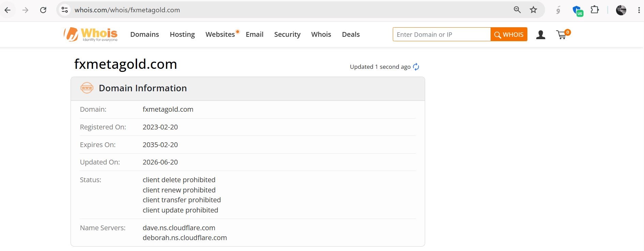The height and width of the screenshot is (251, 644).
Task: Select name server dave.ns.cloudflare.com
Action: coord(179,228)
